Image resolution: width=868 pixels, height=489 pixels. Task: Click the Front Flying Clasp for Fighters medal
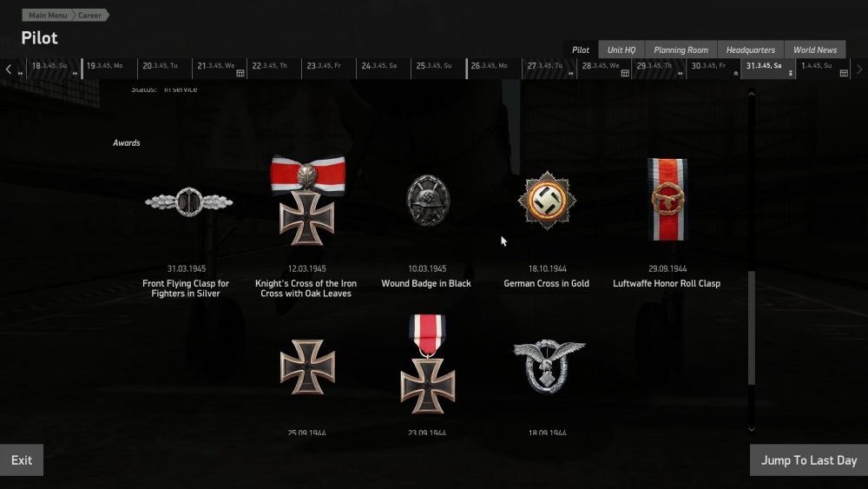tap(188, 202)
